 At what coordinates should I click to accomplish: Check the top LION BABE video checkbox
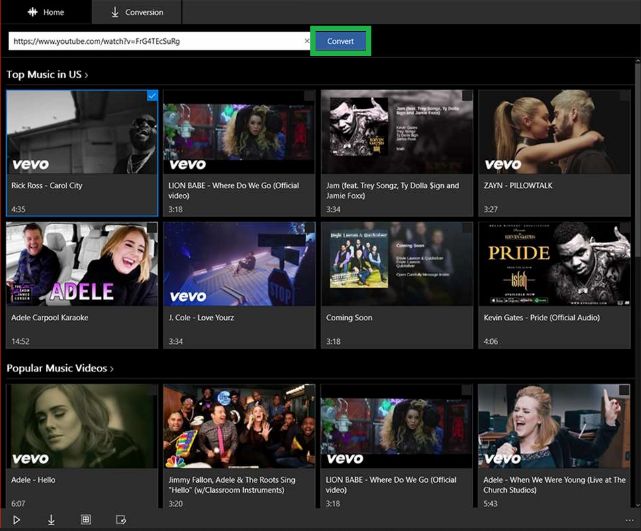[x=309, y=96]
